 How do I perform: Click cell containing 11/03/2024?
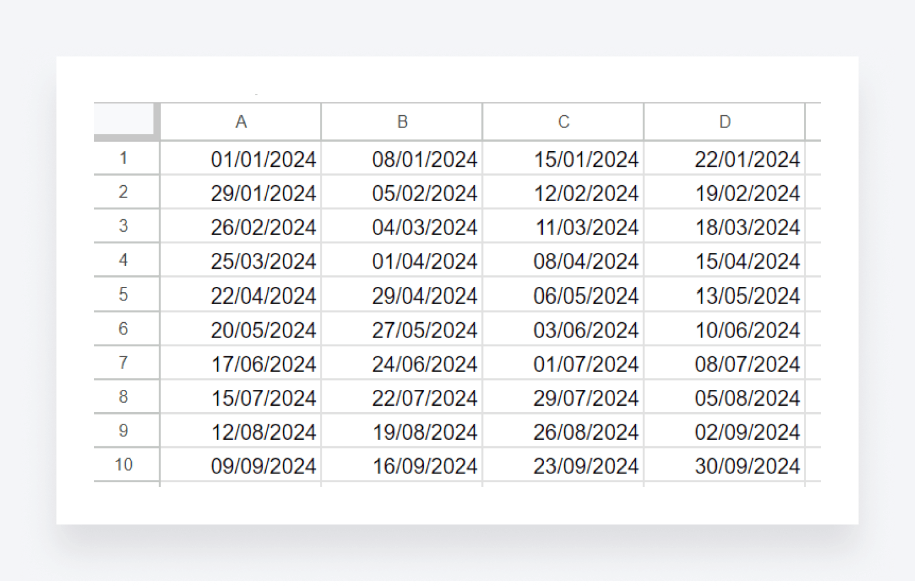563,226
